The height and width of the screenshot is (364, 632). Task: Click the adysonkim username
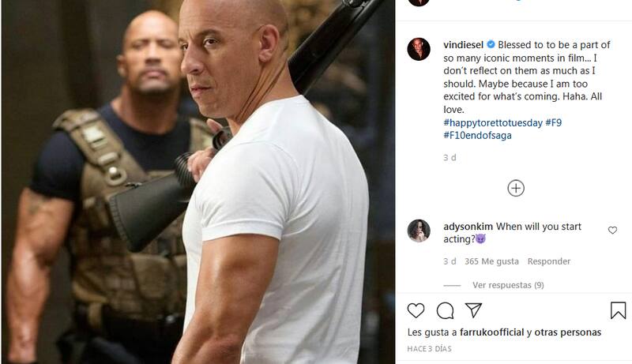pyautogui.click(x=468, y=227)
